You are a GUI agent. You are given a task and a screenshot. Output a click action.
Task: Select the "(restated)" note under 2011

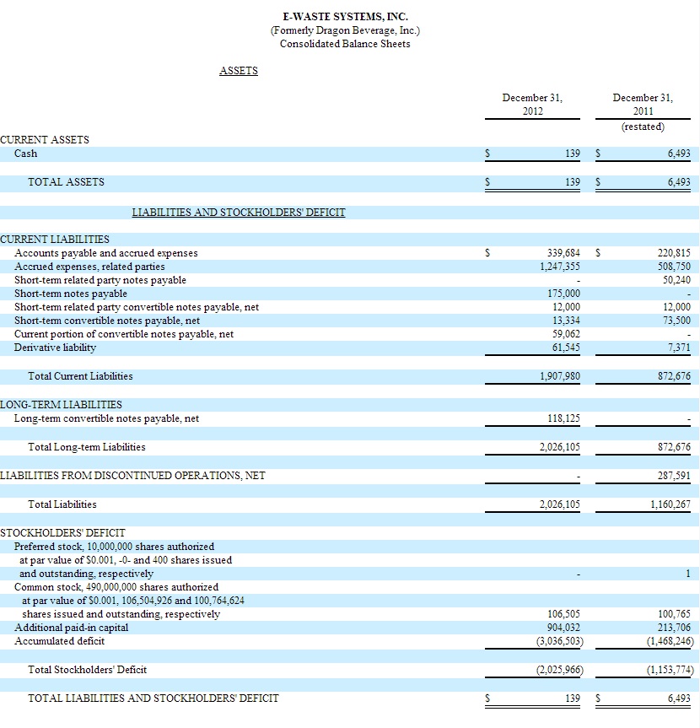pyautogui.click(x=643, y=127)
